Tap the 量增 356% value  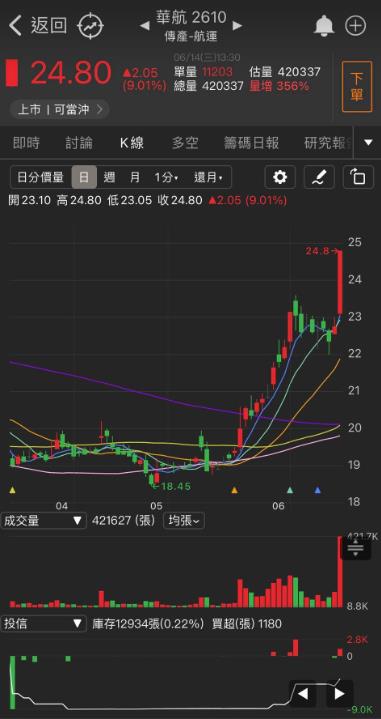tap(279, 86)
